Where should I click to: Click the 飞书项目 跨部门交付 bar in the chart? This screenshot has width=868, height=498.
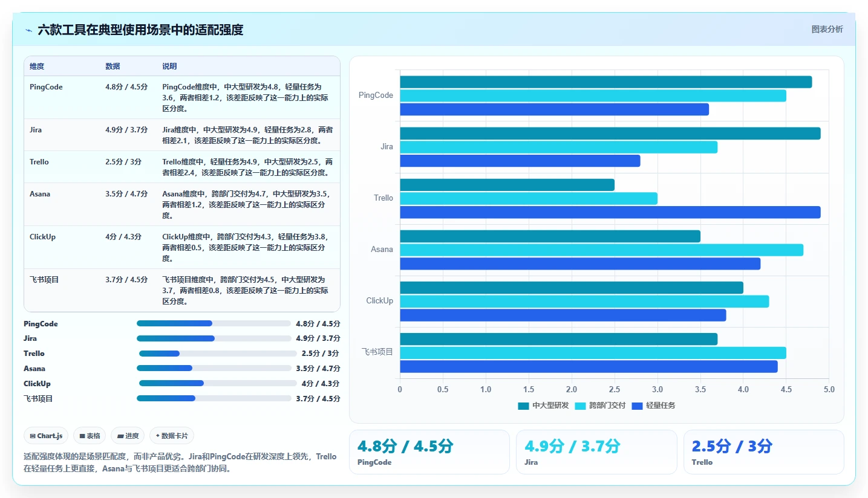(x=593, y=352)
